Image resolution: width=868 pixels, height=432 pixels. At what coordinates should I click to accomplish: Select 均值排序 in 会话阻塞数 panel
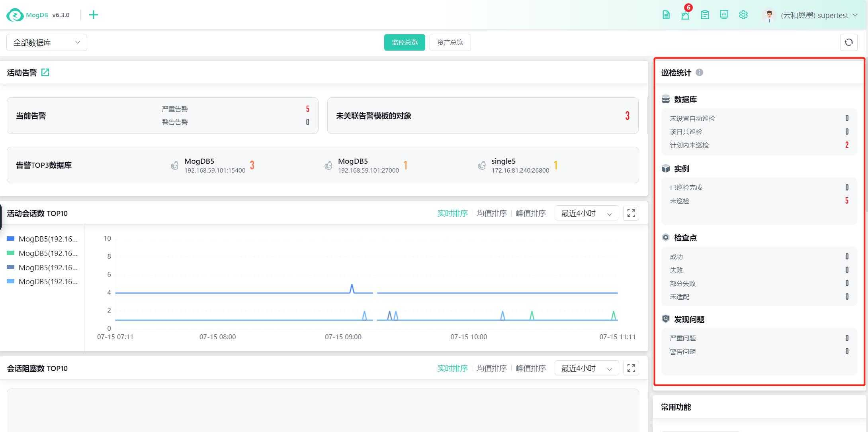pos(492,368)
